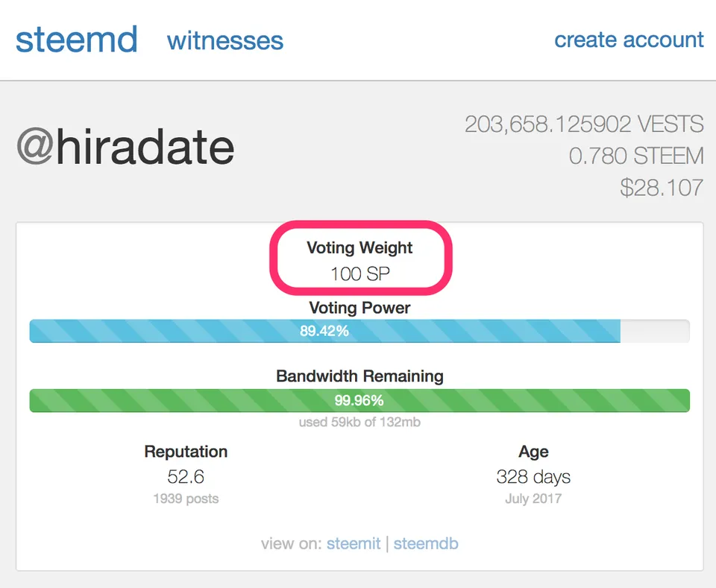
Task: View this account on steemit
Action: coord(354,543)
